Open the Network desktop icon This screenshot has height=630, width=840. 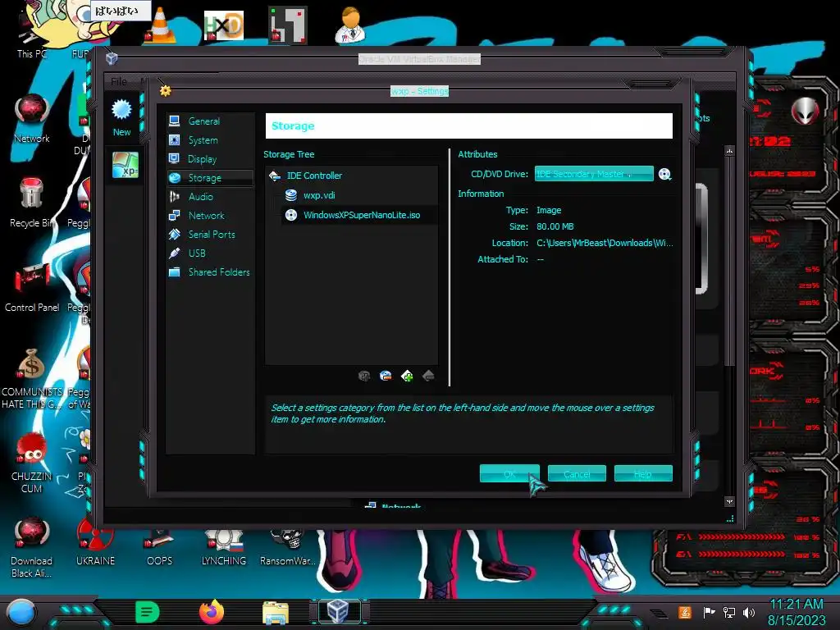tap(32, 119)
